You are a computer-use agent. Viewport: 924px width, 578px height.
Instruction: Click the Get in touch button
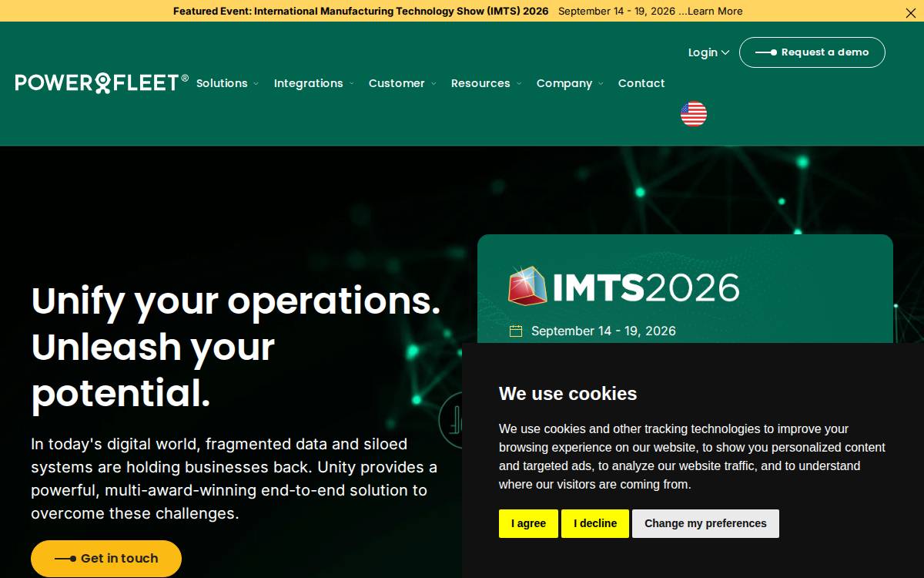click(x=106, y=559)
